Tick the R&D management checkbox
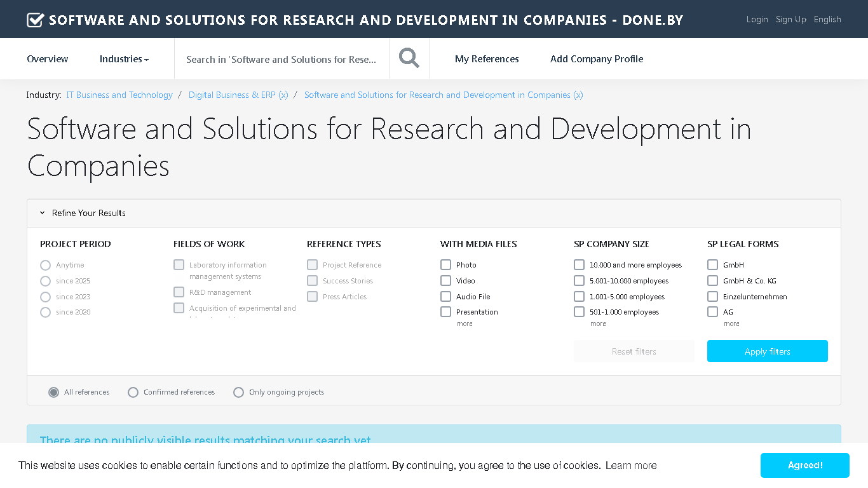868x488 pixels. point(179,292)
